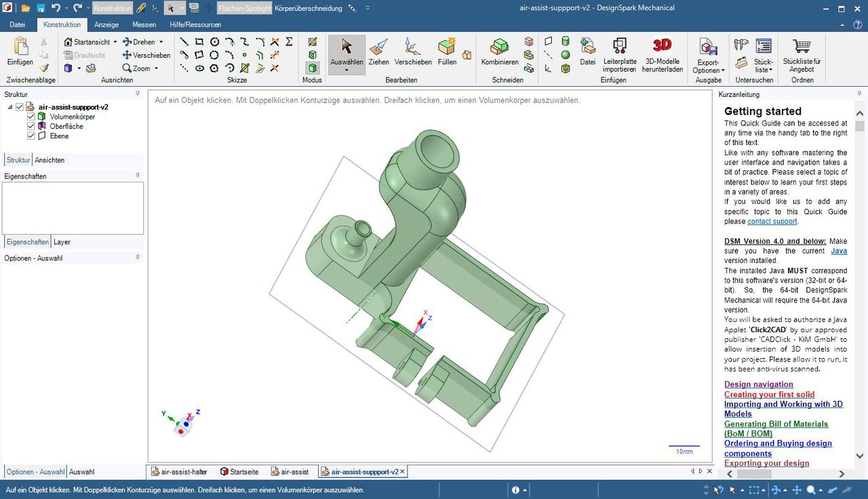
Task: Select the Auswählen tool
Action: [346, 51]
